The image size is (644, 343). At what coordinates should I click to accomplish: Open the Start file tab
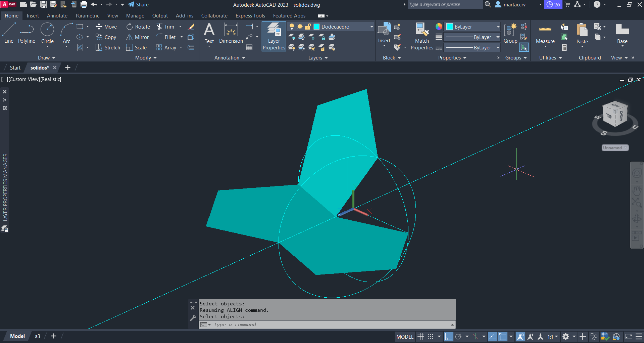pyautogui.click(x=15, y=68)
